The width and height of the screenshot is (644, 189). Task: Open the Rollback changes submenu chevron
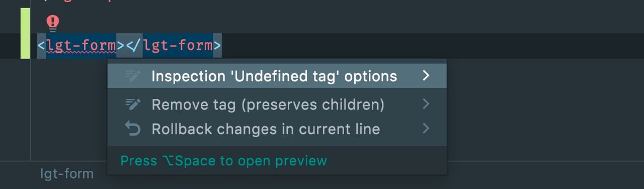[426, 129]
